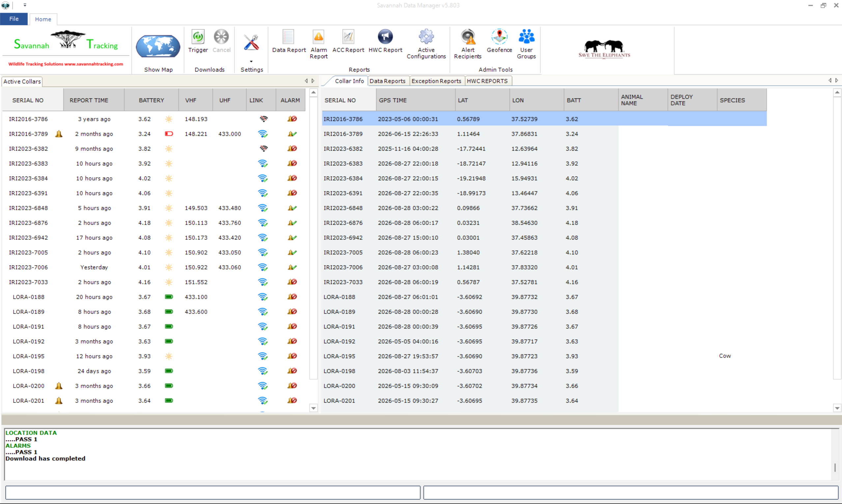This screenshot has width=842, height=504.
Task: Click scroll down arrow of Active Collars list
Action: click(x=314, y=408)
